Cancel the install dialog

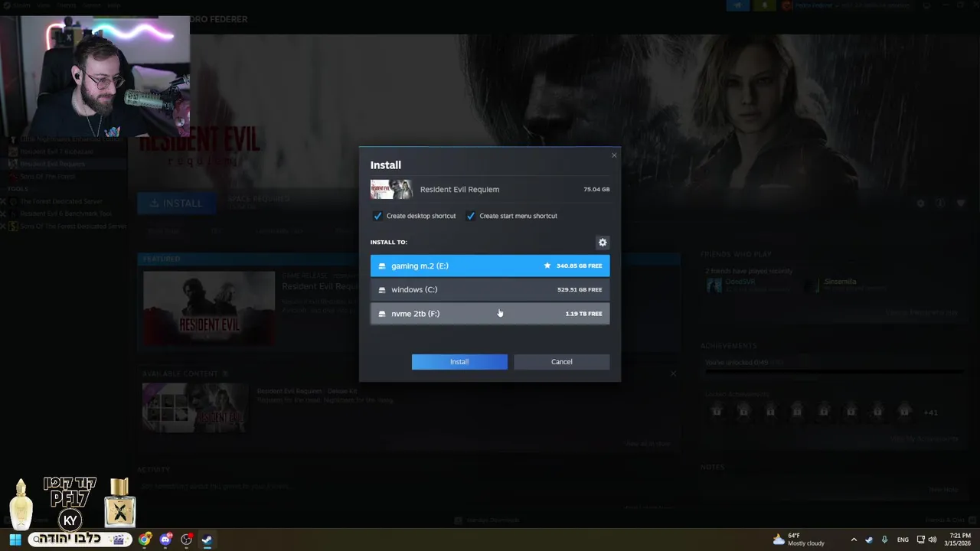click(562, 362)
